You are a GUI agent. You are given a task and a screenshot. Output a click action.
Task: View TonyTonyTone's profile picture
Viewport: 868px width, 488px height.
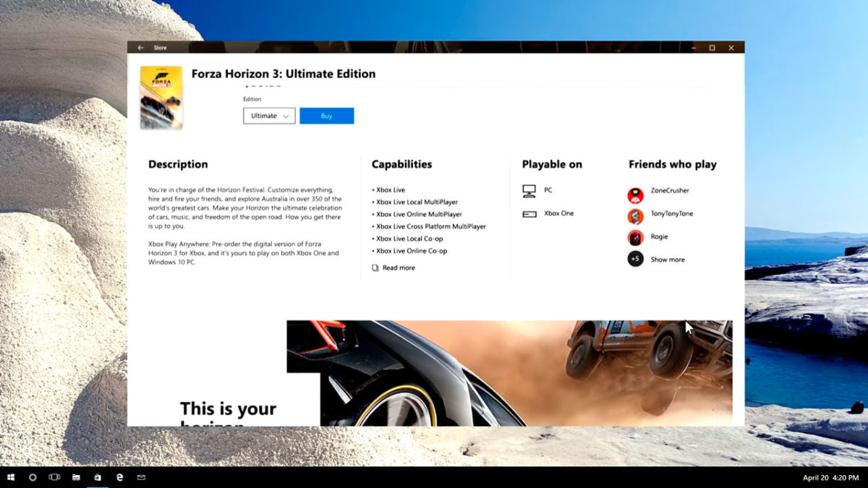click(634, 215)
